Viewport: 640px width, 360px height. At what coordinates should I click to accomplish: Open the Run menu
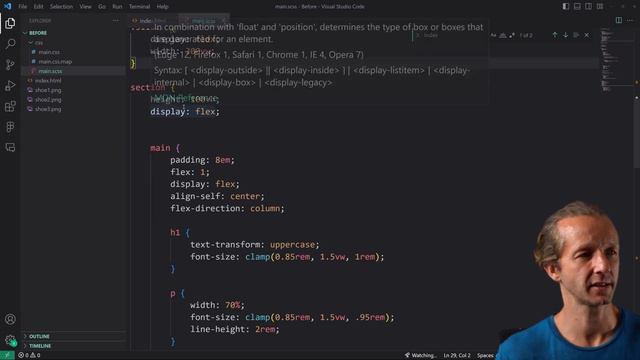point(117,7)
